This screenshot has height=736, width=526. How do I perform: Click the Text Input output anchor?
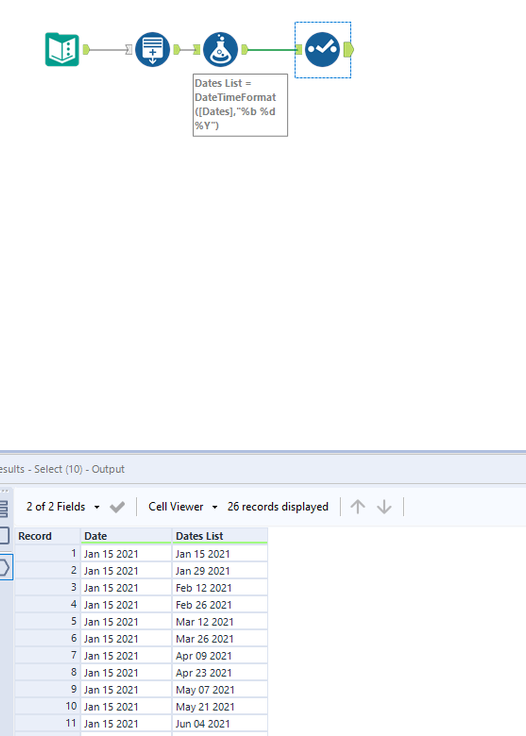(86, 49)
